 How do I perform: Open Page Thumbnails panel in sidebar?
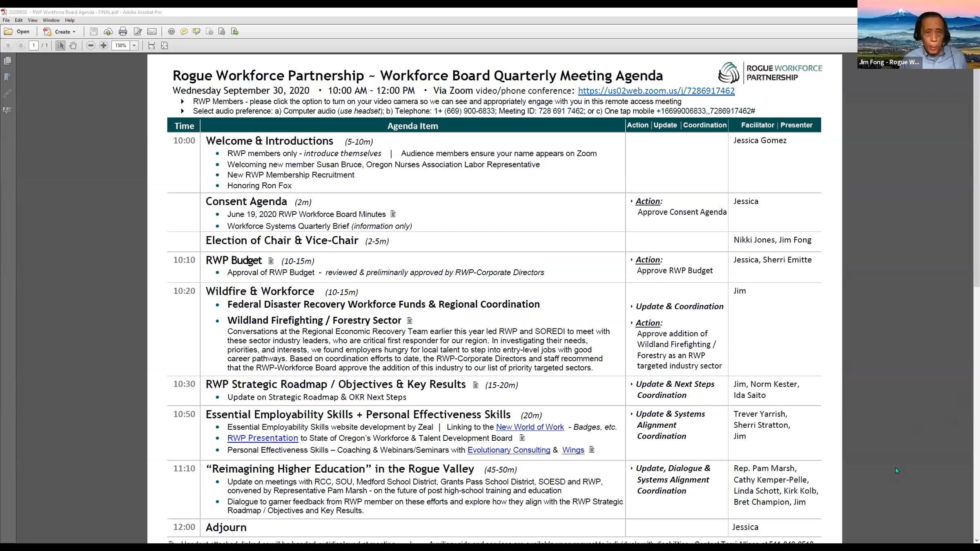(x=7, y=61)
